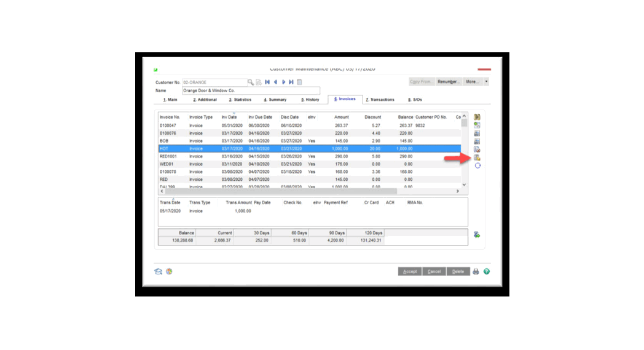The width and height of the screenshot is (644, 350).
Task: Click the Payment Ref column header
Action: coord(336,202)
